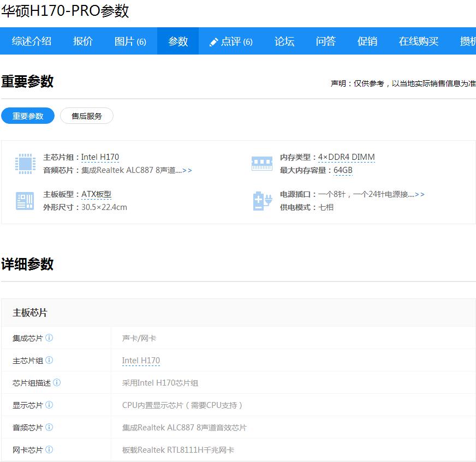Image resolution: width=476 pixels, height=462 pixels.
Task: Click Intel H170 link in detail table
Action: (141, 361)
